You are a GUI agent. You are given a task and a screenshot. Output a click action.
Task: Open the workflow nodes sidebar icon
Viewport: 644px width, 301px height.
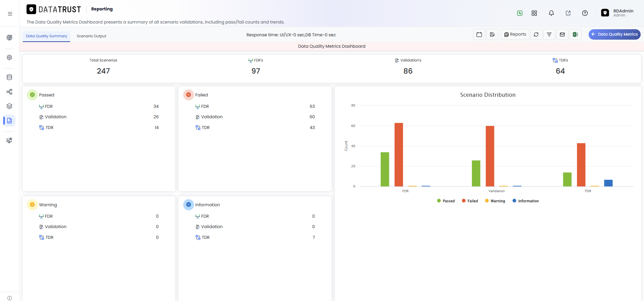[9, 92]
